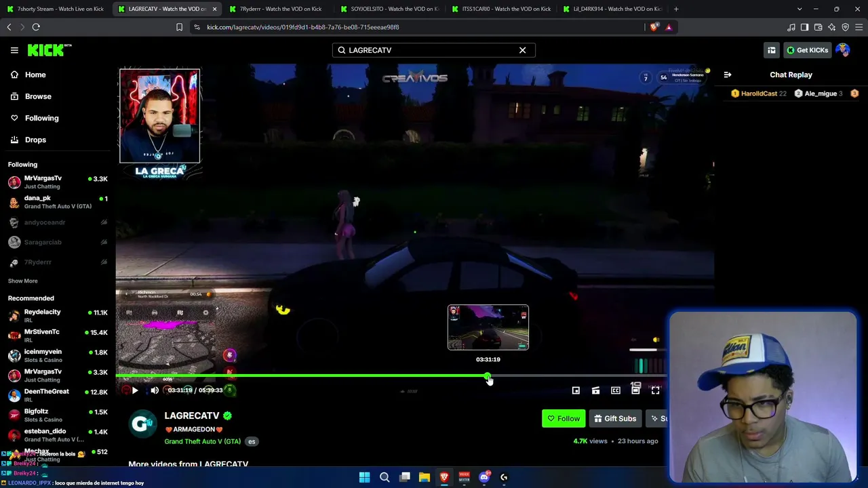Open the Brave Shields icon

654,27
